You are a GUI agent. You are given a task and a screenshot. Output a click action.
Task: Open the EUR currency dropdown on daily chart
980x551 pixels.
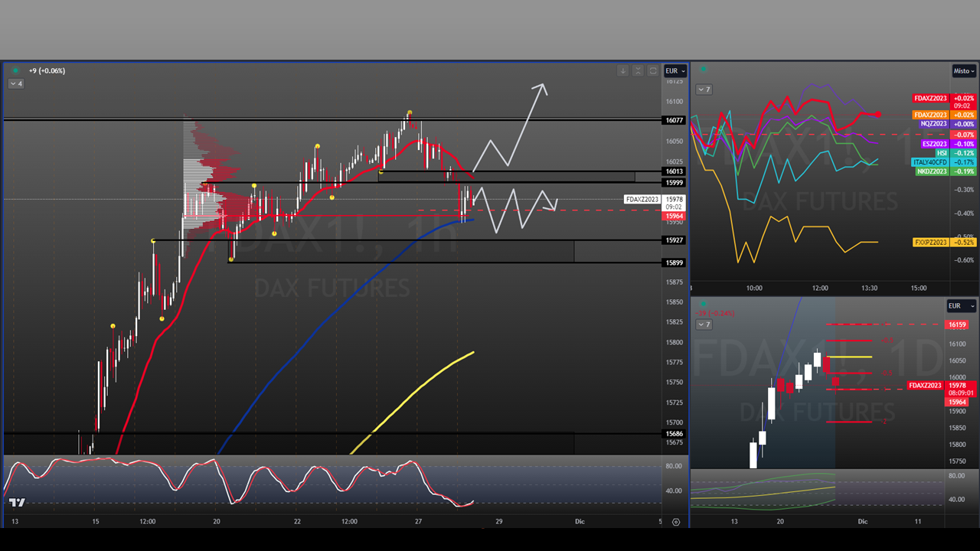click(961, 305)
